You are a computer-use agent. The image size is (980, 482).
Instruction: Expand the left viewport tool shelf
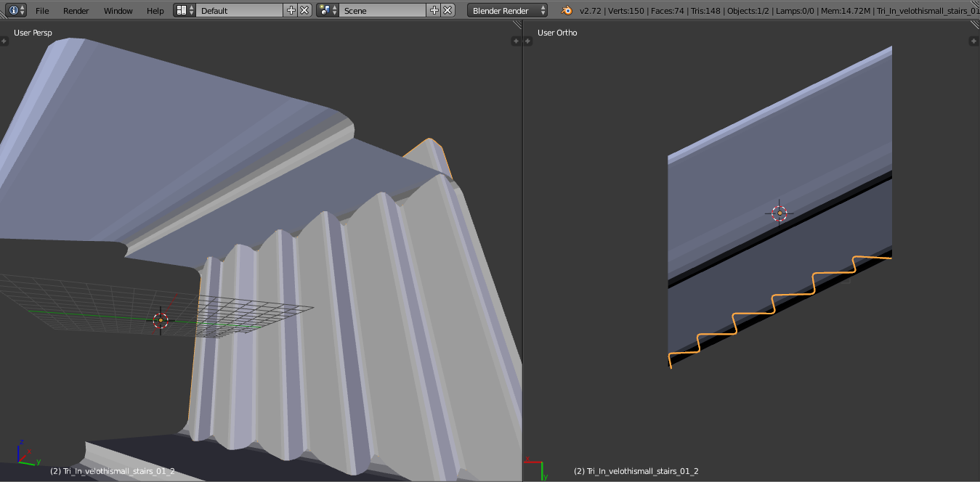pos(4,41)
